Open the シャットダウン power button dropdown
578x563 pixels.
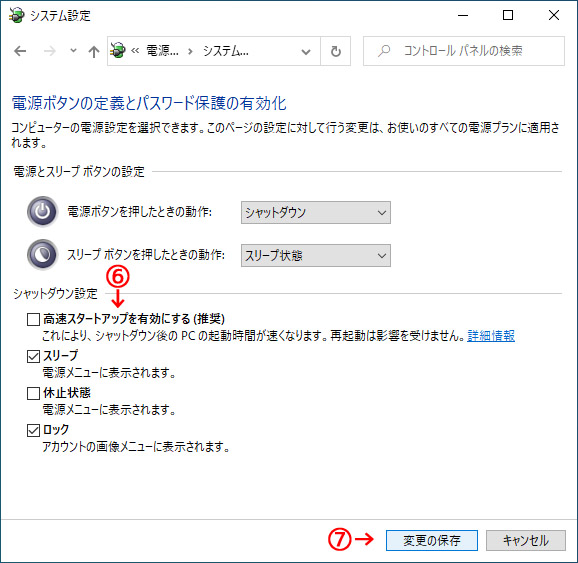(x=316, y=212)
